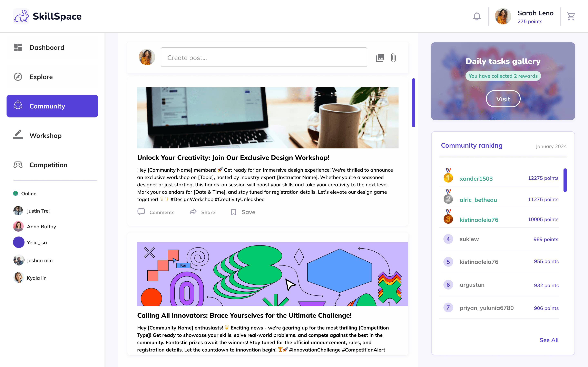The image size is (588, 367).
Task: Go to Dashboard in the sidebar
Action: click(x=52, y=47)
